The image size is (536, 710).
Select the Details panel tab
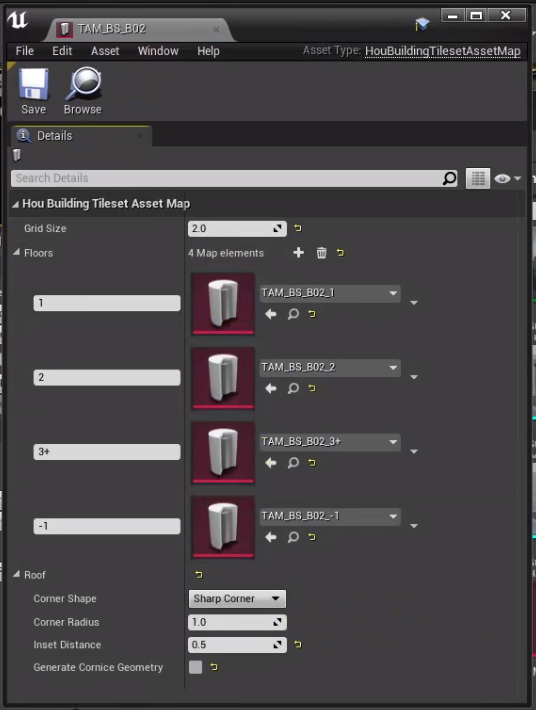54,136
